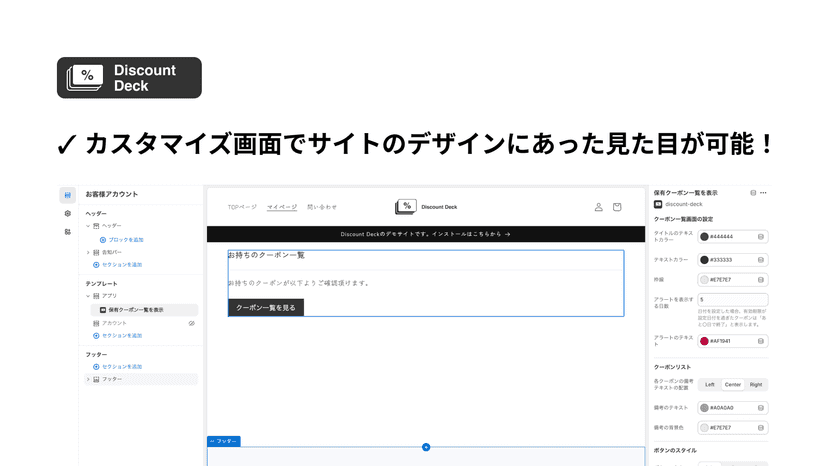Click the account user icon in preview header
The width and height of the screenshot is (828, 466).
click(x=598, y=207)
